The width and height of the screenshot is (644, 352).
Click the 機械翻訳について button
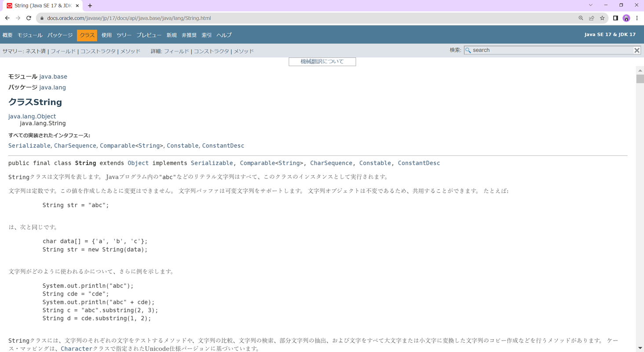[x=322, y=62]
